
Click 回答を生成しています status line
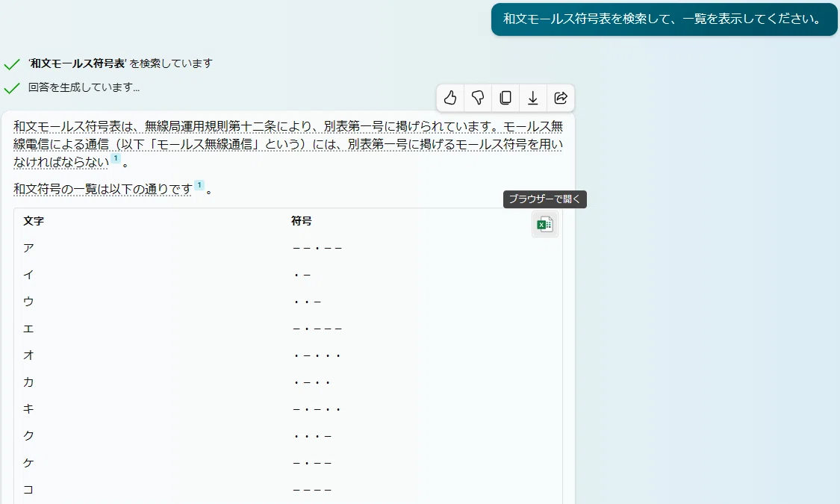point(84,87)
